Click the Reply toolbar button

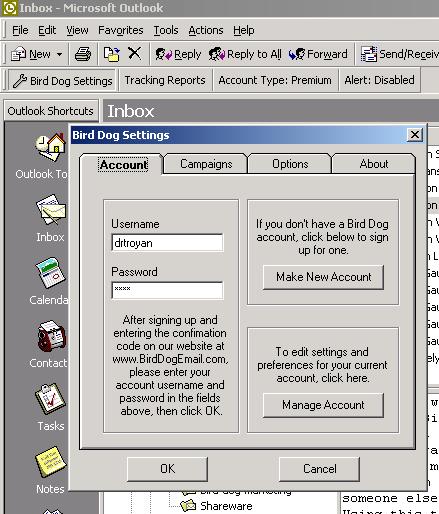coord(178,54)
